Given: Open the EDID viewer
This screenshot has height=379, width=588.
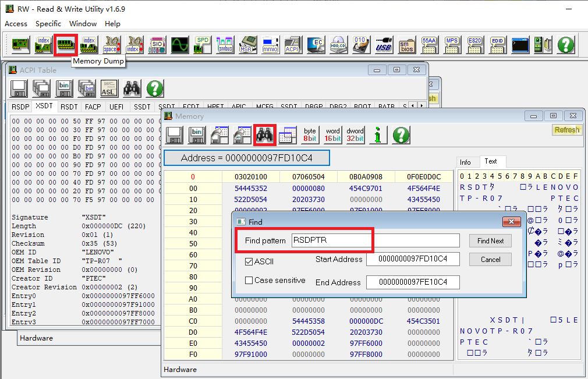Looking at the screenshot, I should pyautogui.click(x=497, y=44).
